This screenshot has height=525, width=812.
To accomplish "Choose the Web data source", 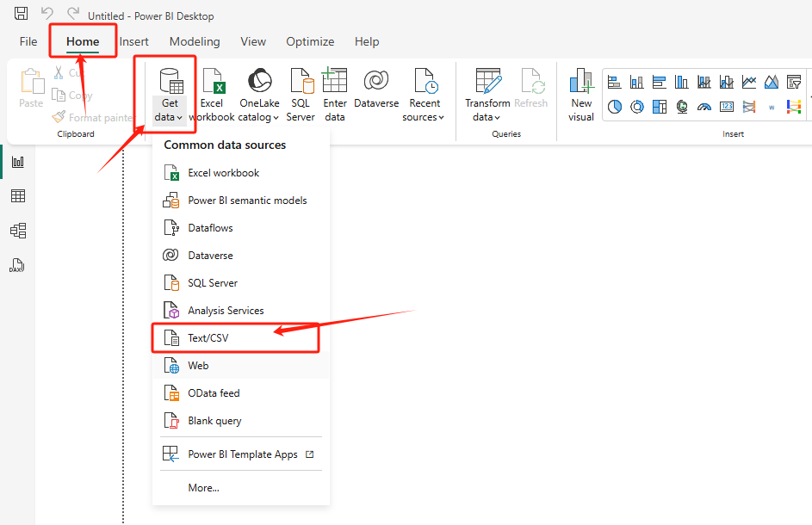I will tap(241, 366).
